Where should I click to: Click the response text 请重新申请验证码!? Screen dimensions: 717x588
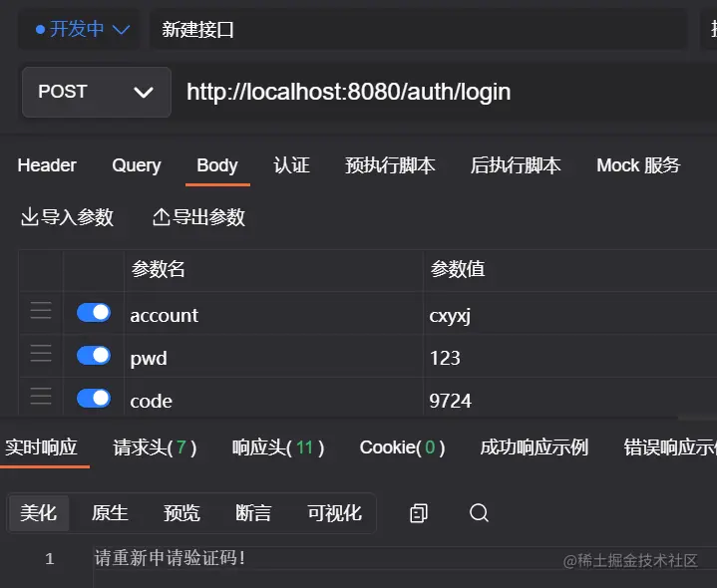click(x=170, y=558)
